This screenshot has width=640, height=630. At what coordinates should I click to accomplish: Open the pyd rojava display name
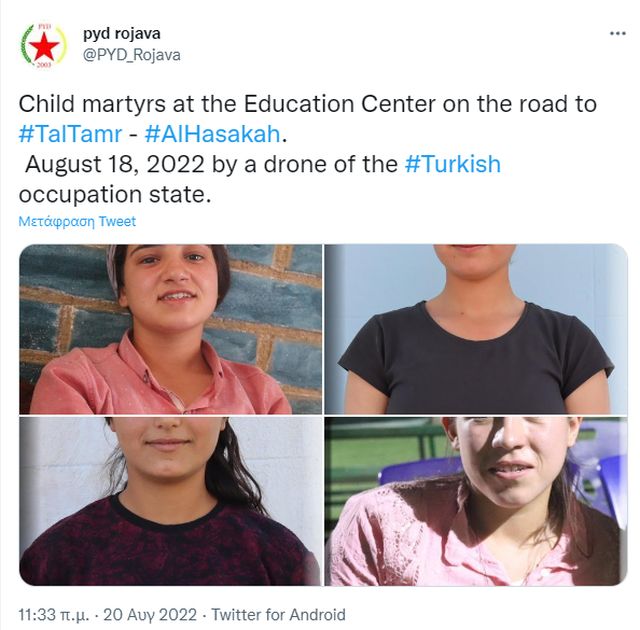point(122,33)
